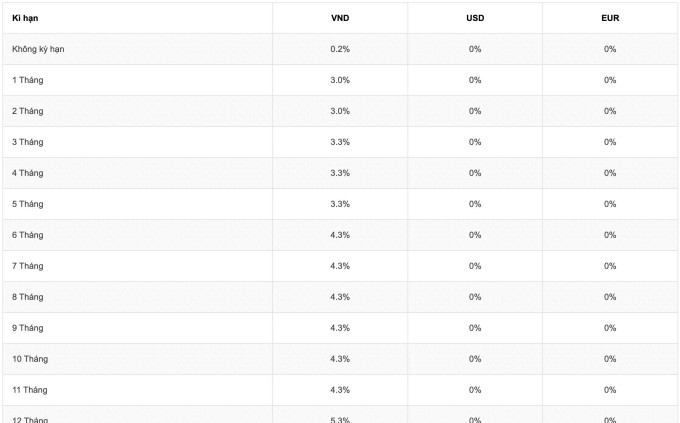Click the 5 Tháng row label
Viewport: 680px width, 423px height.
[x=28, y=204]
